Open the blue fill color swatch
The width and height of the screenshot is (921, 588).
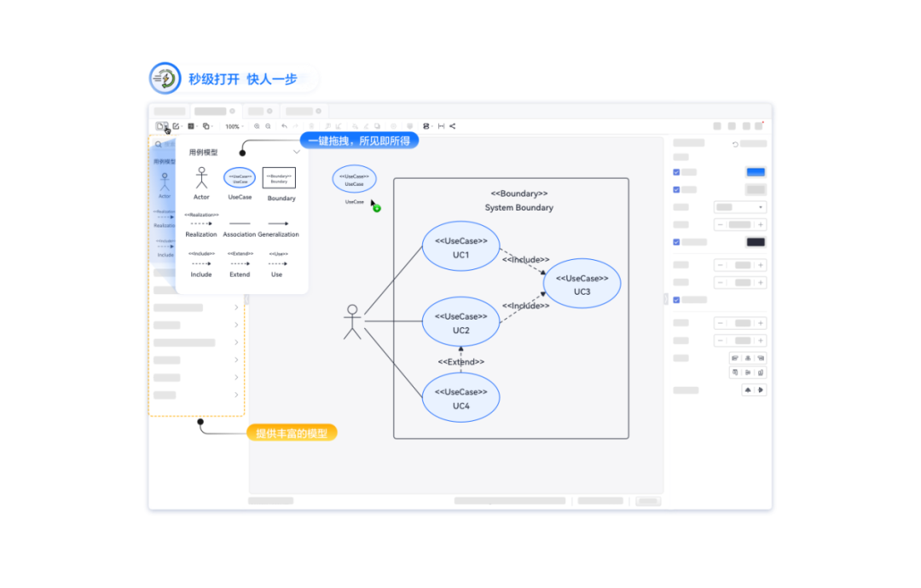coord(756,172)
